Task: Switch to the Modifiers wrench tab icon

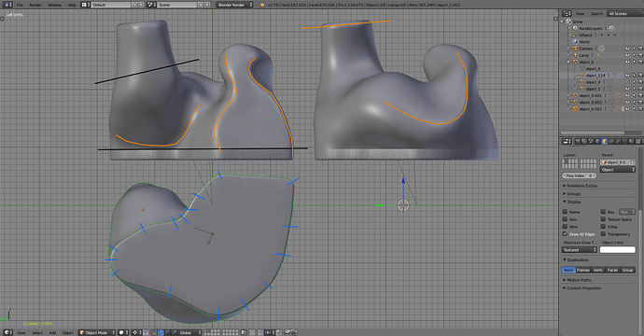Action: (618, 141)
